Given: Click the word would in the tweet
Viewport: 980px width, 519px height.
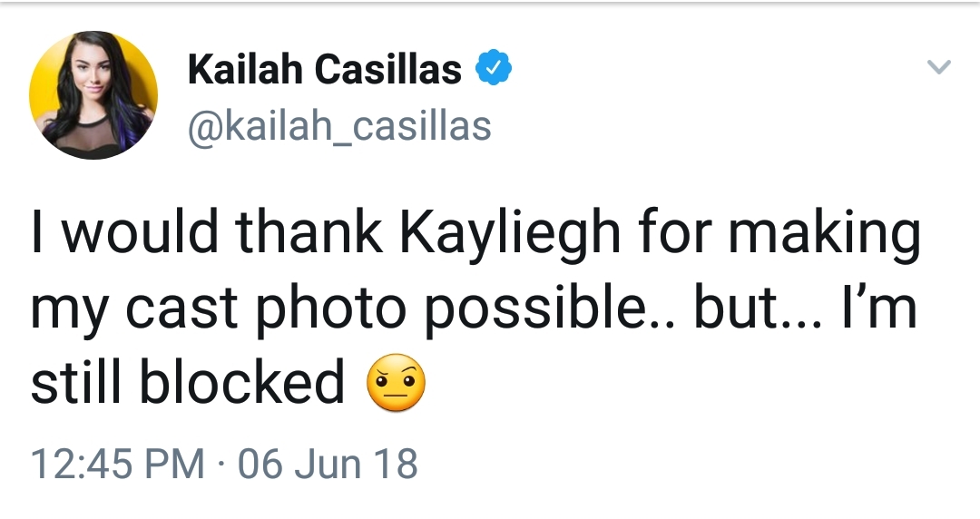Looking at the screenshot, I should tap(141, 231).
